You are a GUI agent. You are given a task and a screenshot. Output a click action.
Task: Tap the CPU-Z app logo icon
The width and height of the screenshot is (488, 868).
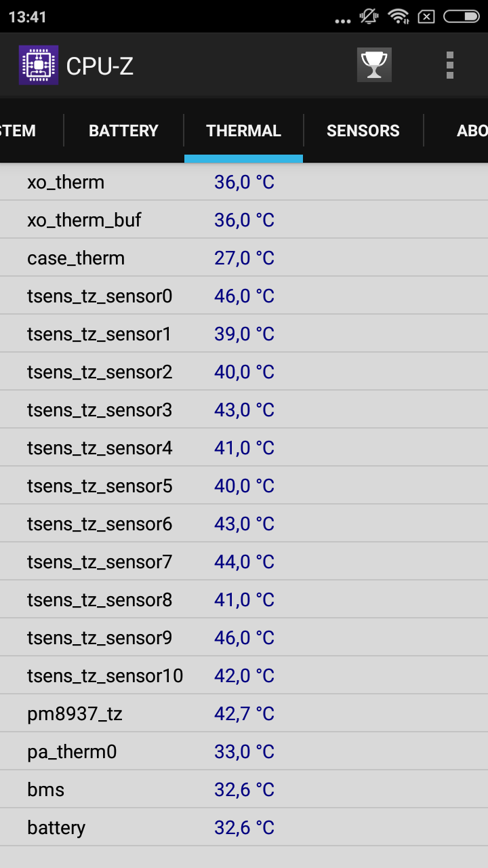39,65
